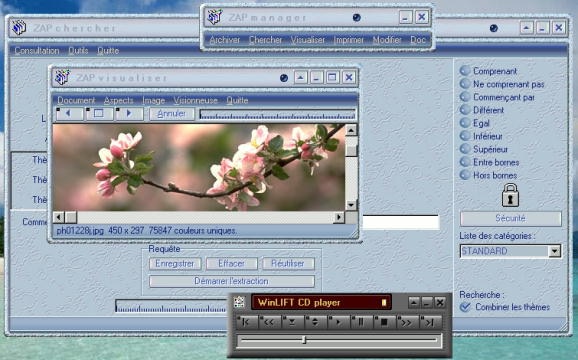Select the Comprenant radio option
The height and width of the screenshot is (360, 578).
tap(465, 70)
